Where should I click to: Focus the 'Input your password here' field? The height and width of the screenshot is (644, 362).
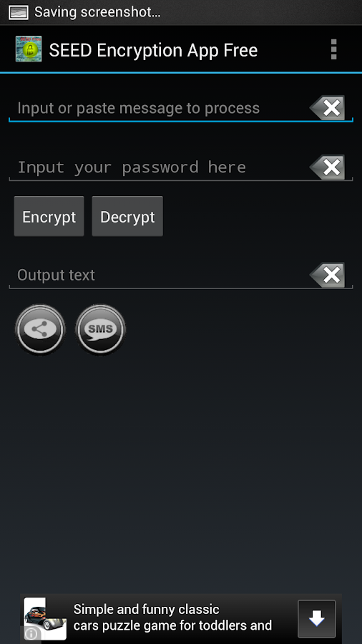point(158,167)
